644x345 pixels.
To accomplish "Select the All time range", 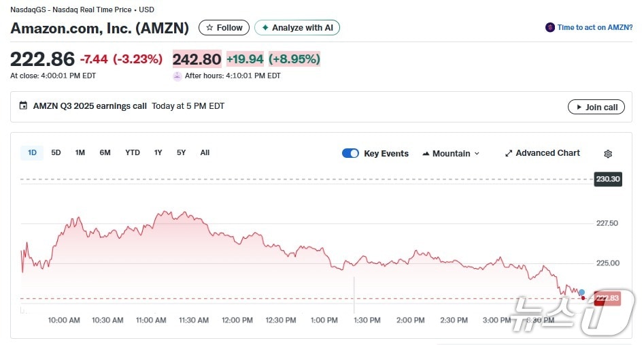I will click(205, 152).
